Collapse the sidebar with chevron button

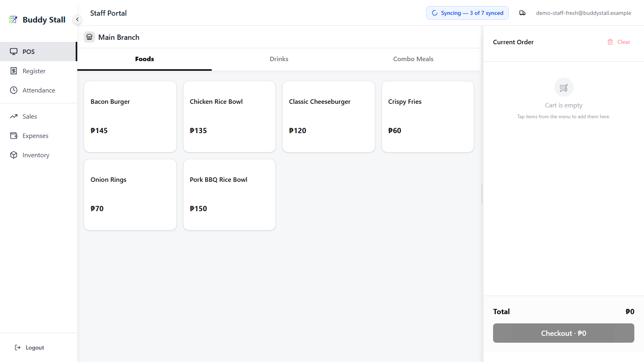click(x=77, y=19)
